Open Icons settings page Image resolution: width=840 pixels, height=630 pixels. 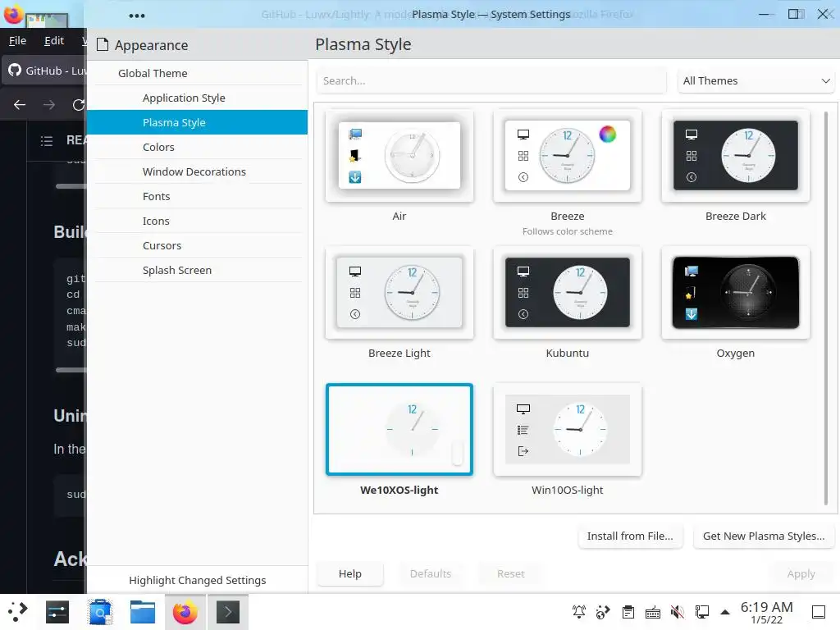197,221
